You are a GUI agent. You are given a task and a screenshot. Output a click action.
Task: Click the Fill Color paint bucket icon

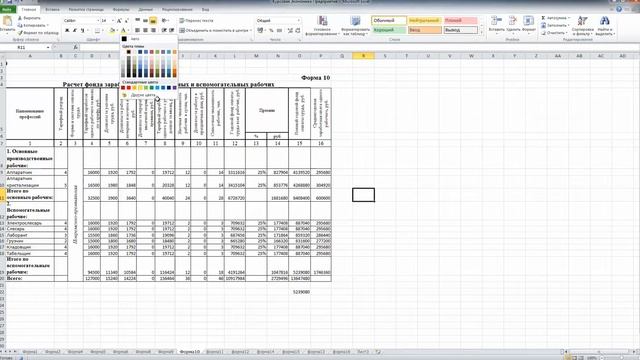click(112, 31)
